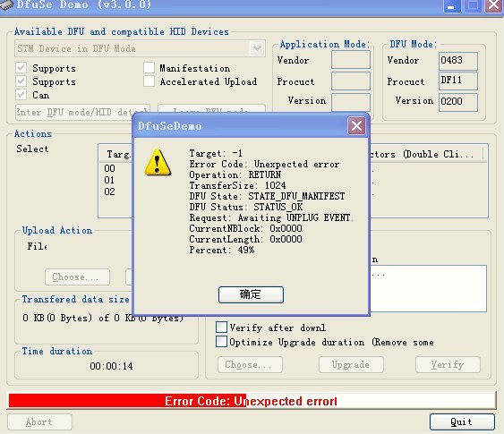Click the yellow warning icon in the dialog
The image size is (504, 434).
point(158,162)
